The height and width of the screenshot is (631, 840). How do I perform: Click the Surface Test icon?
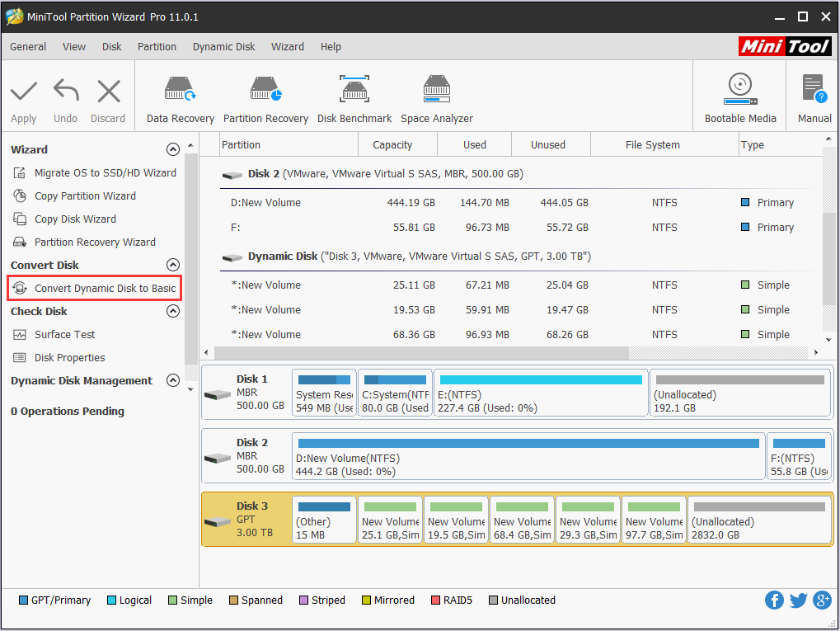tap(20, 335)
